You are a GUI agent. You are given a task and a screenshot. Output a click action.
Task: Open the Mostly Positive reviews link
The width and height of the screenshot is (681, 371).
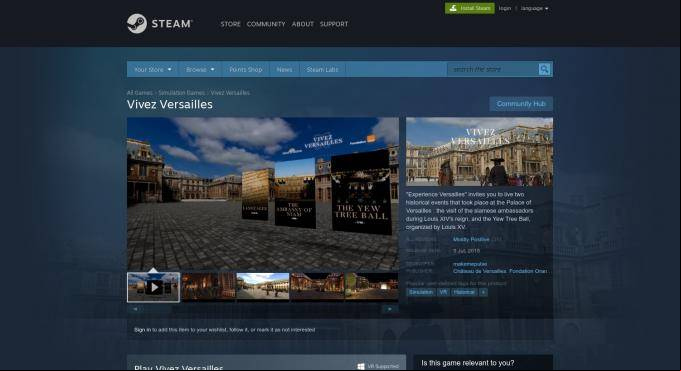pos(471,239)
